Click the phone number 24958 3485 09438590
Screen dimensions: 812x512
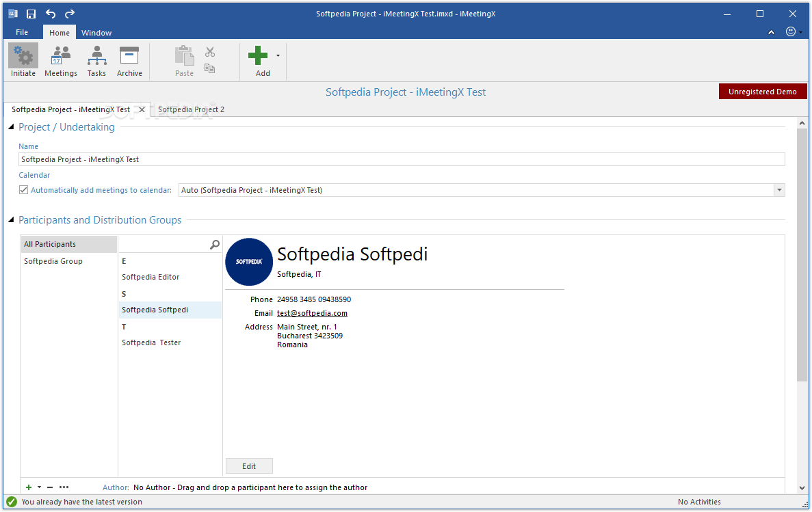pyautogui.click(x=314, y=299)
